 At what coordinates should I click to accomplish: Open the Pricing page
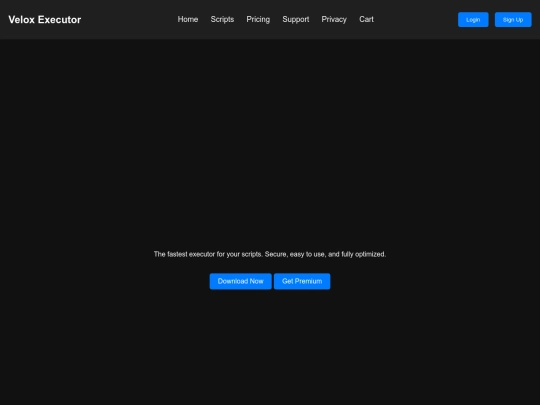[x=258, y=19]
